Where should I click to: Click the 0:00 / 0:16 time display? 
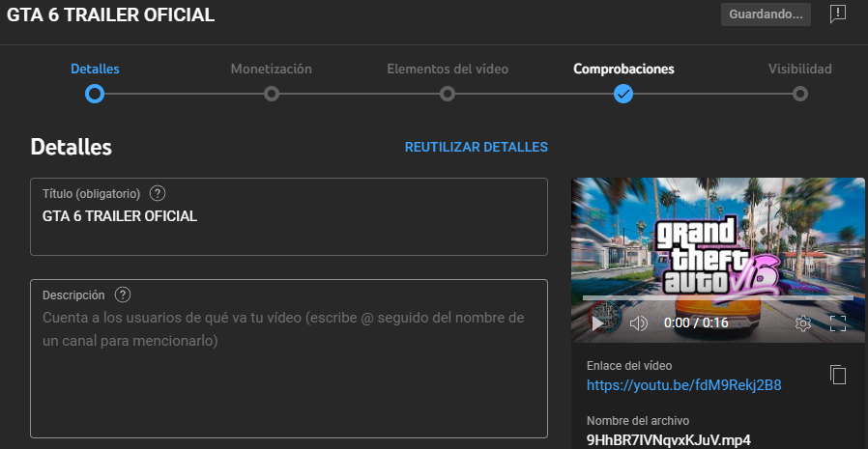(696, 323)
